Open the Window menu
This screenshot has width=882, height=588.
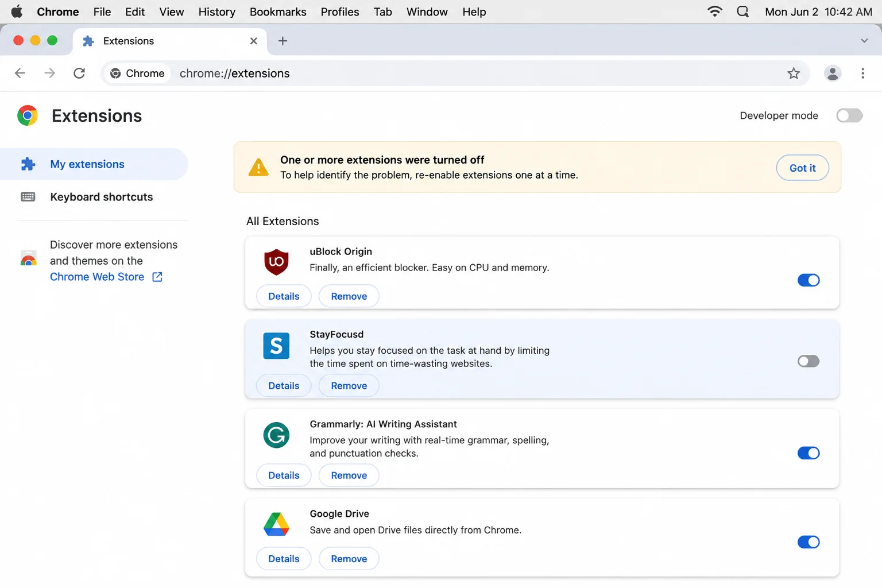point(427,11)
